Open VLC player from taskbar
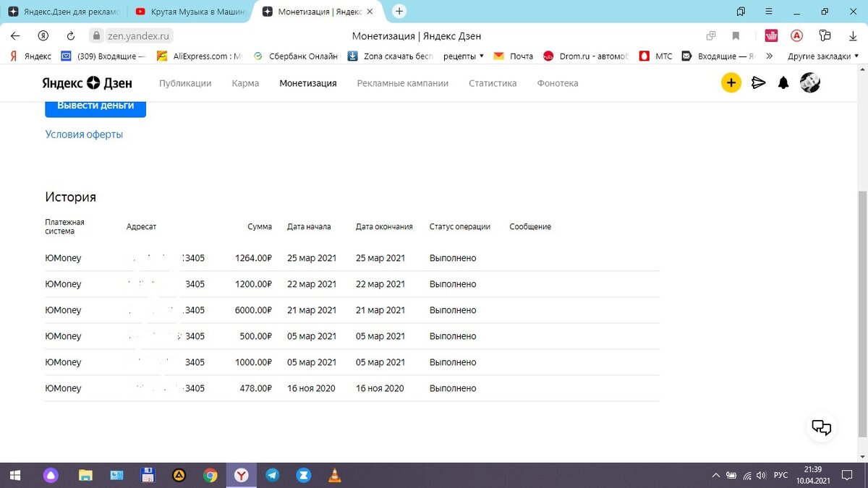 coord(334,475)
